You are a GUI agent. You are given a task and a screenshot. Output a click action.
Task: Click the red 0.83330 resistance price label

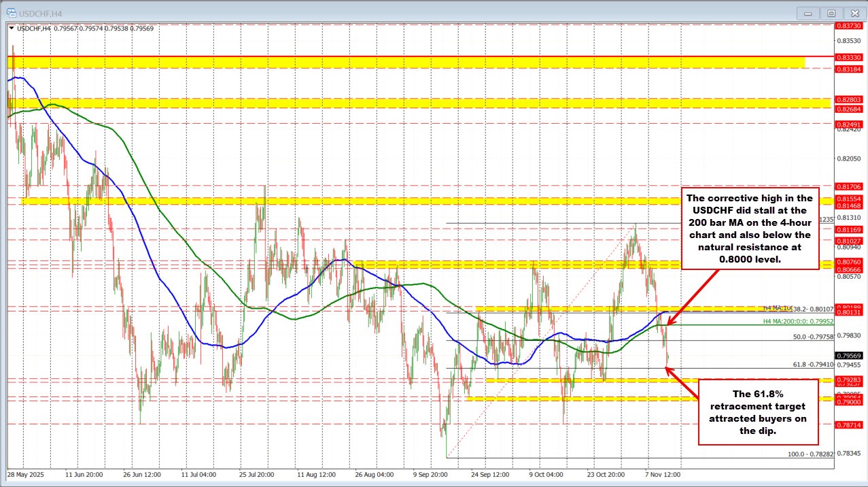(848, 58)
